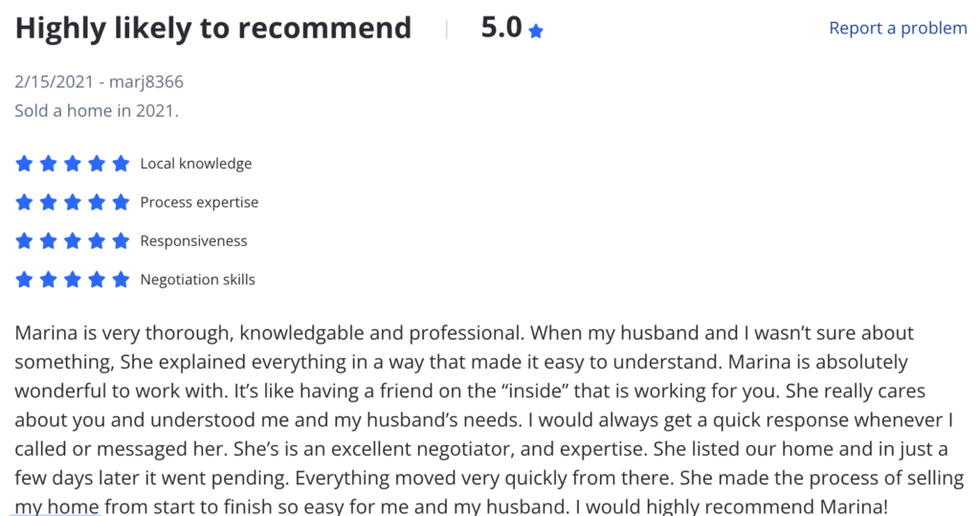Click fourth star of Negotiation skills rating
The image size is (980, 516).
tap(97, 280)
